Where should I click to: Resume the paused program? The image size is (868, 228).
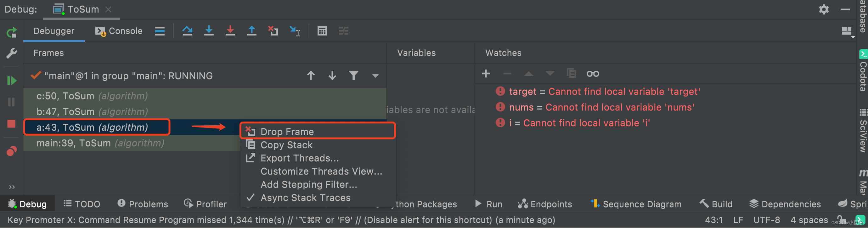(11, 81)
